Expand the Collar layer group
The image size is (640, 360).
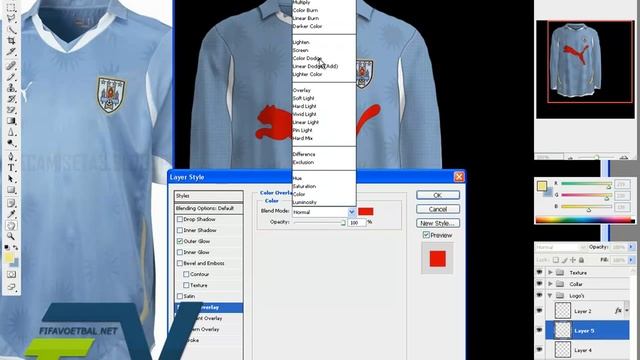coord(550,284)
